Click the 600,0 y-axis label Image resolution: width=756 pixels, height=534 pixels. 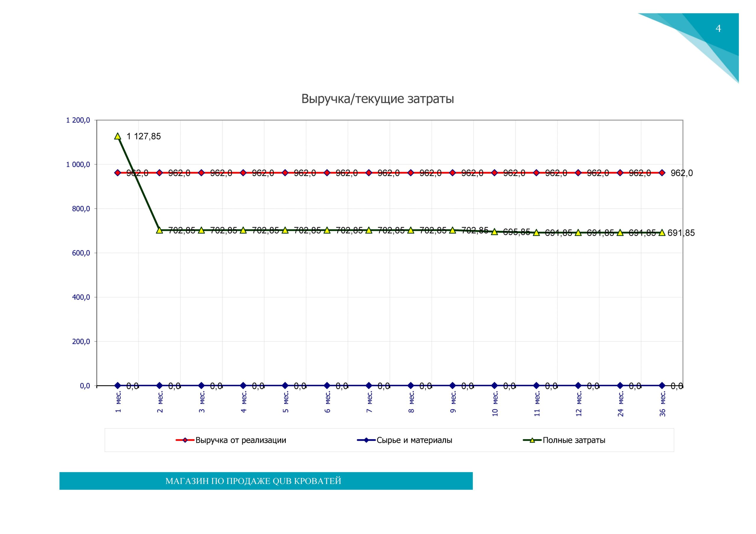click(81, 253)
